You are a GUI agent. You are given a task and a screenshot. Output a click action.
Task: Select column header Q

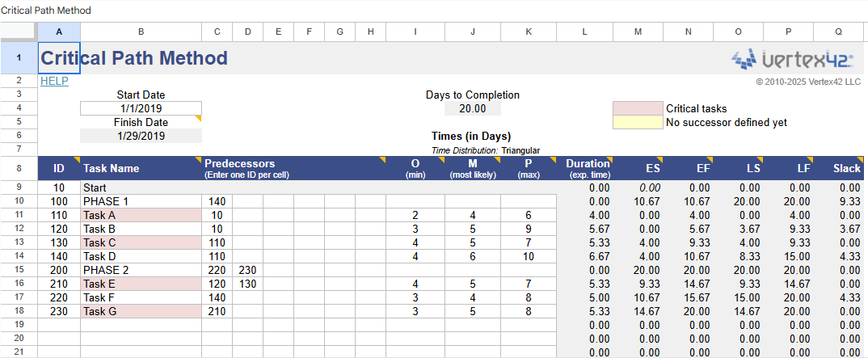839,32
